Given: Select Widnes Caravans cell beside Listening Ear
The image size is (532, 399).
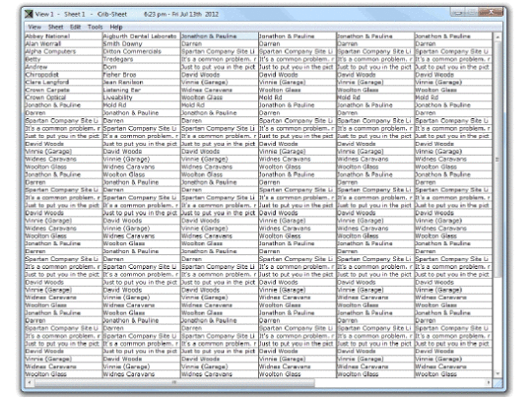Looking at the screenshot, I should 219,90.
